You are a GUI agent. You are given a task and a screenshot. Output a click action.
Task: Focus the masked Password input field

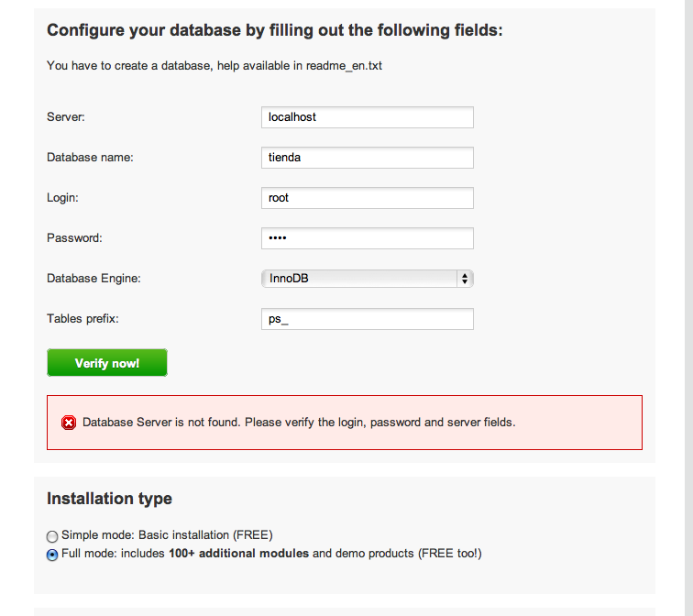tap(367, 238)
